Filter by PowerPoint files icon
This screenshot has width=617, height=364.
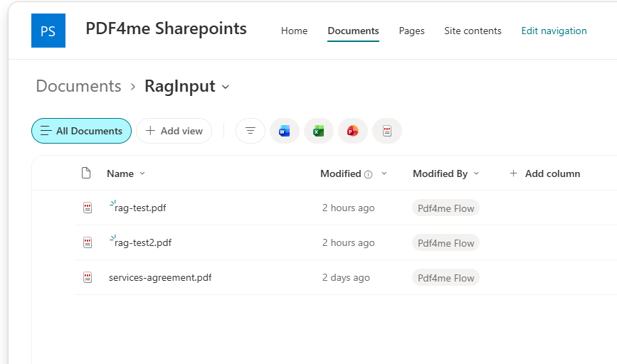pyautogui.click(x=353, y=131)
